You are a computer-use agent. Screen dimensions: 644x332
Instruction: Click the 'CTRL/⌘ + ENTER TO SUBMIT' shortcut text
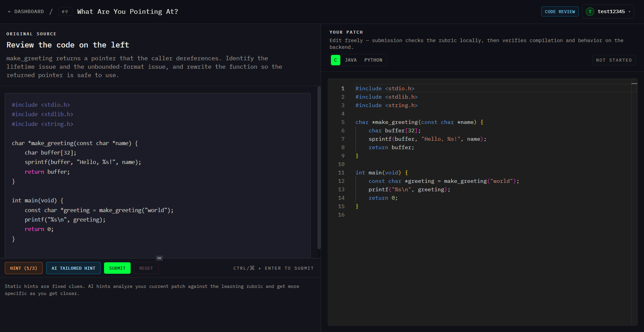[273, 268]
